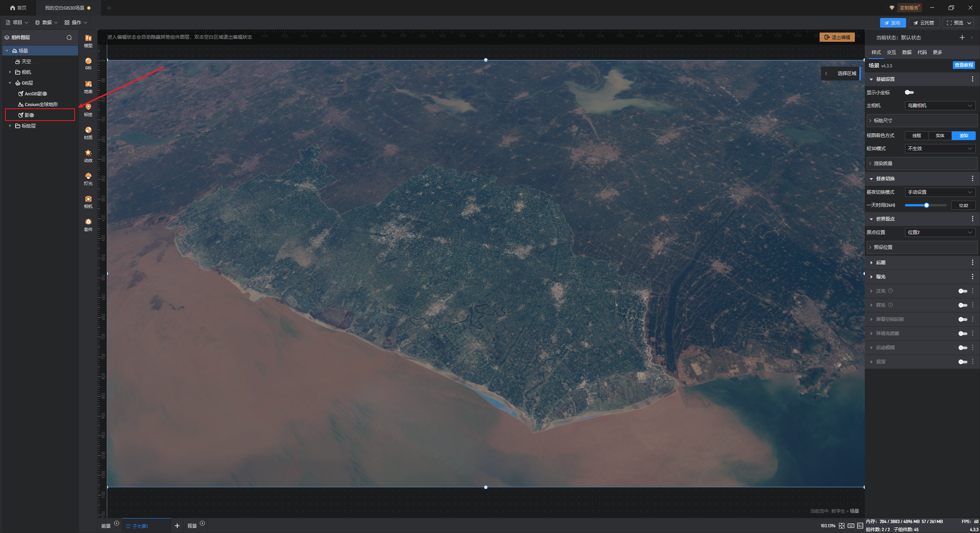This screenshot has height=533, width=980.
Task: Click the layer search magnifier icon
Action: pyautogui.click(x=69, y=38)
